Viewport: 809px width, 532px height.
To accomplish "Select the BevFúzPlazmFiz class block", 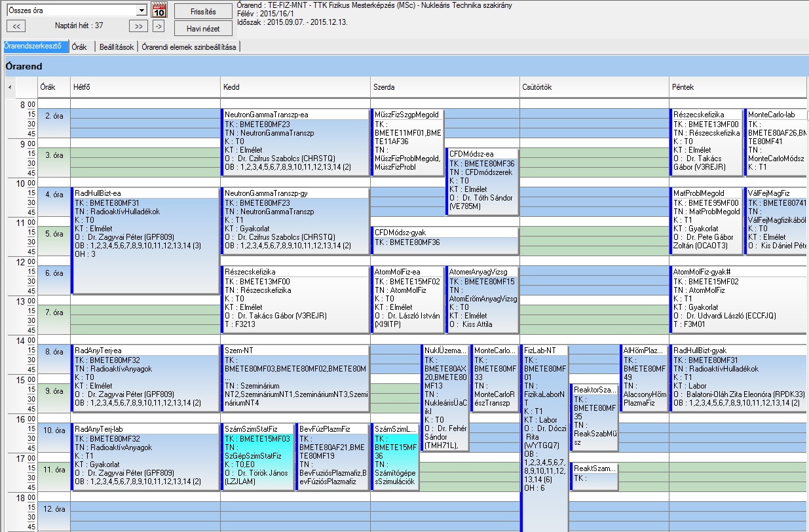I will coord(332,457).
